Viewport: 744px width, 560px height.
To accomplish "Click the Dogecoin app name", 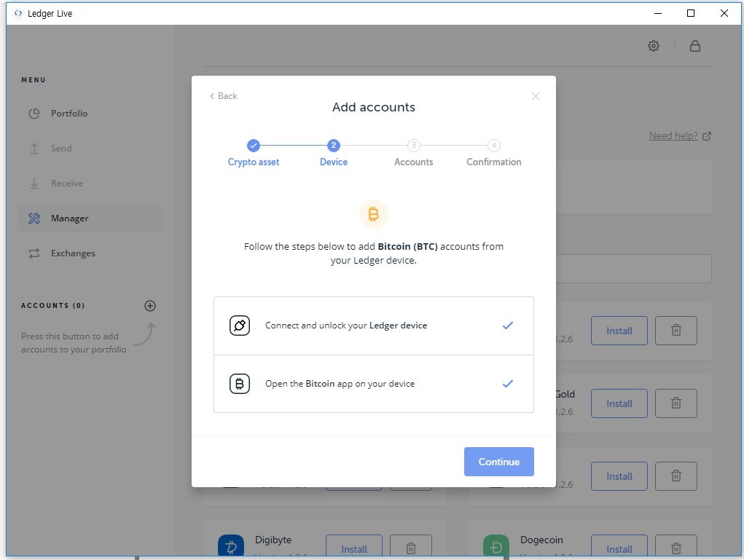I will [x=541, y=540].
